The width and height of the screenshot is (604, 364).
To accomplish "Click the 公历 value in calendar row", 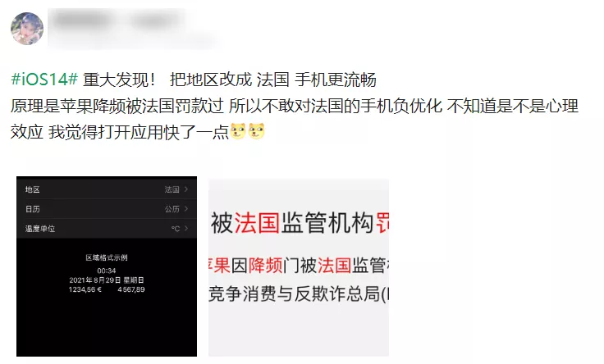I will pyautogui.click(x=172, y=209).
